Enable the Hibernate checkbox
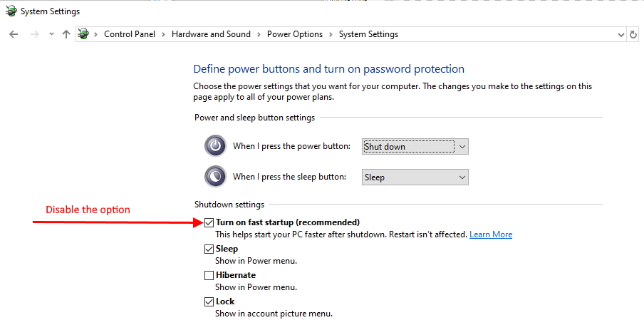 click(x=209, y=275)
